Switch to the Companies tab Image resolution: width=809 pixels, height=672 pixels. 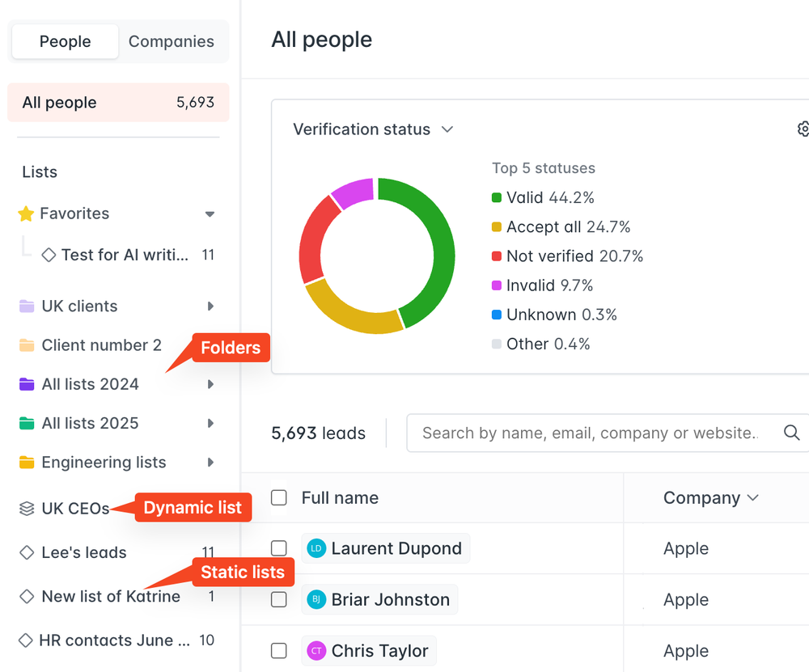pos(171,41)
